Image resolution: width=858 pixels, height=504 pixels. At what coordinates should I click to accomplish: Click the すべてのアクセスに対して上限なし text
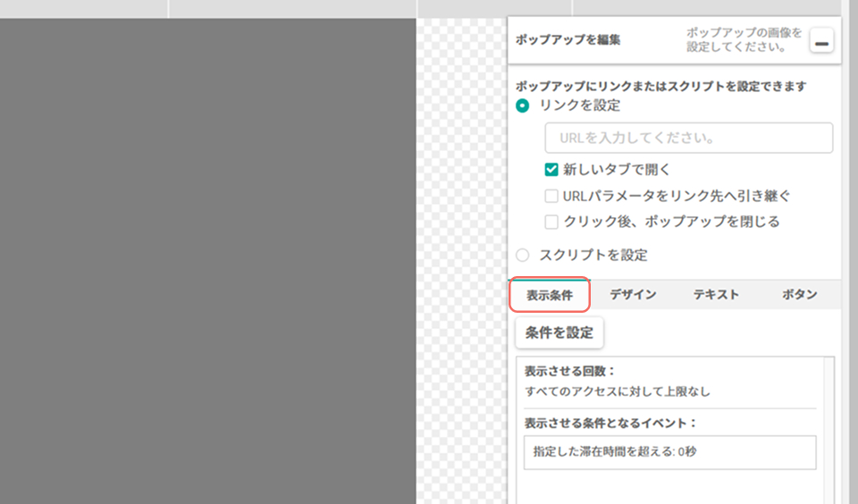[x=618, y=391]
